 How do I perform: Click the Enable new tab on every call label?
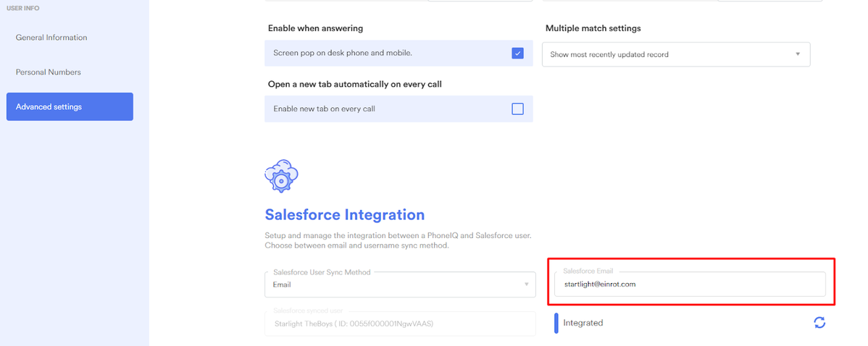(324, 109)
